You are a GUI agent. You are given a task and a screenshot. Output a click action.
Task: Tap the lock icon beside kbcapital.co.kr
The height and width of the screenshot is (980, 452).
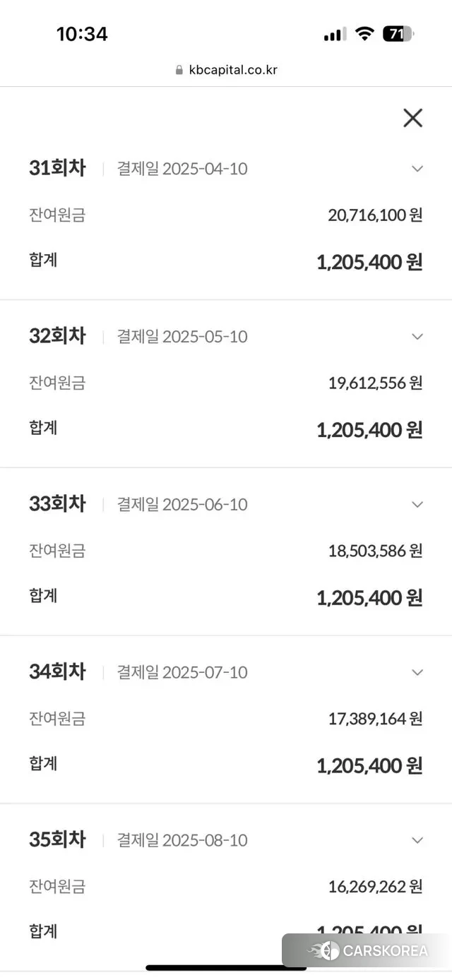pyautogui.click(x=179, y=71)
